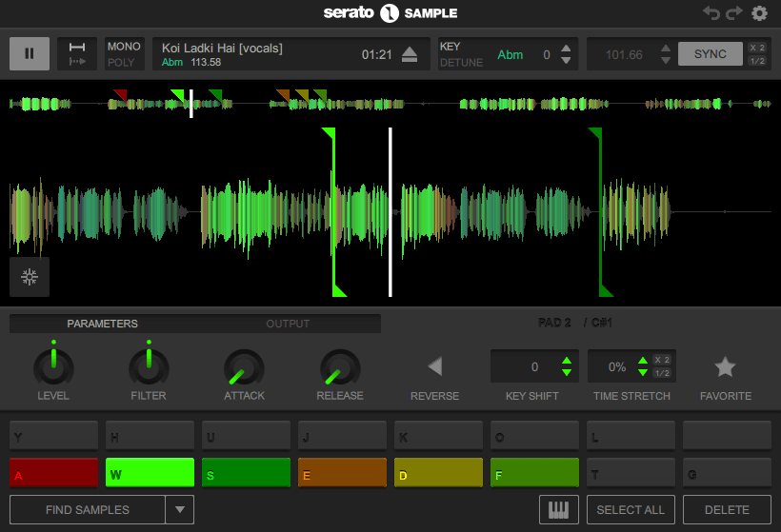Lower key with the down arrow
This screenshot has height=532, width=781.
coord(566,60)
